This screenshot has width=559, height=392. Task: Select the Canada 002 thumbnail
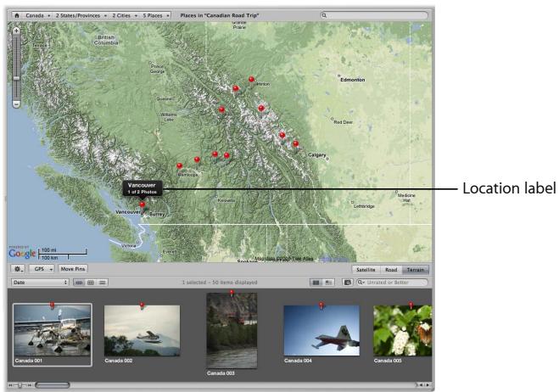coord(142,331)
